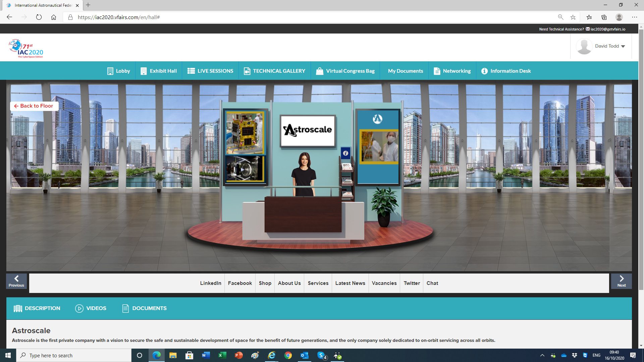Open Virtual Congress Bag

point(345,71)
